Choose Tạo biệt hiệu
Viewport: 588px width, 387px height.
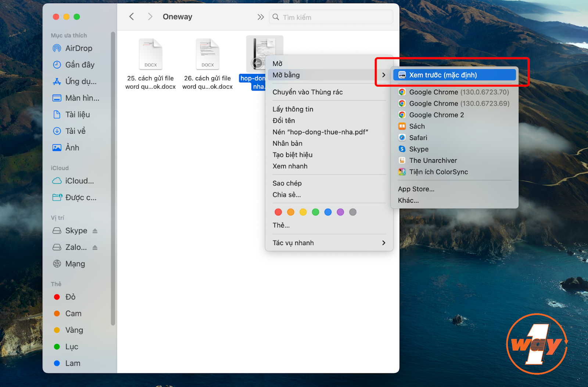[x=329, y=155]
